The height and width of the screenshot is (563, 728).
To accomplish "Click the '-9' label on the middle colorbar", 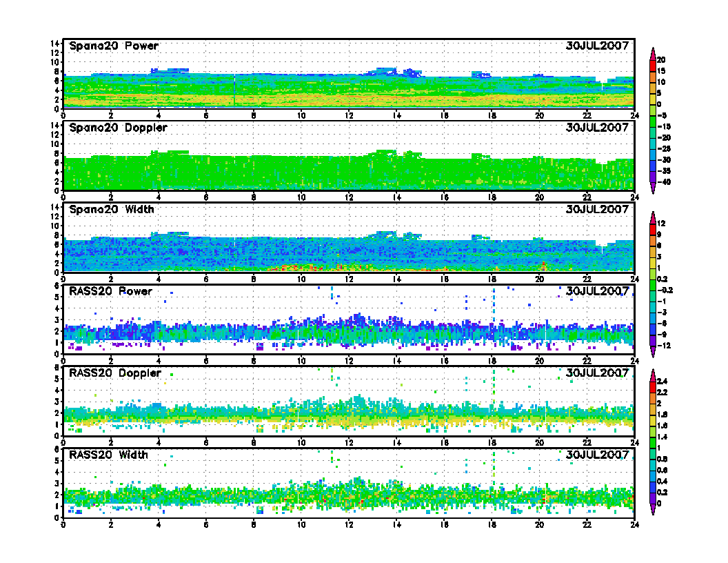I will click(x=662, y=335).
